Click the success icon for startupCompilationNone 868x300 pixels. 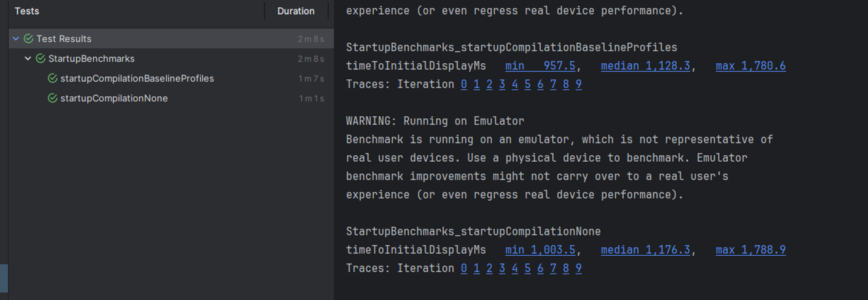pos(53,98)
